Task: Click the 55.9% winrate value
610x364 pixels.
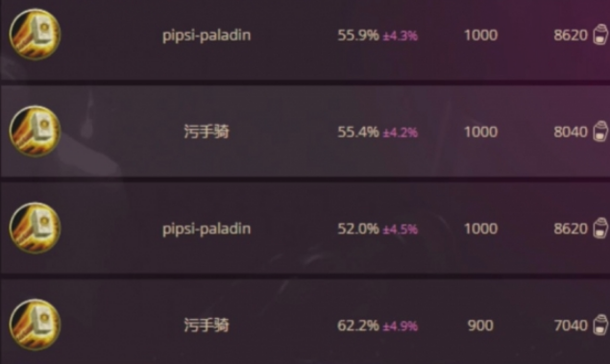Action: (358, 35)
